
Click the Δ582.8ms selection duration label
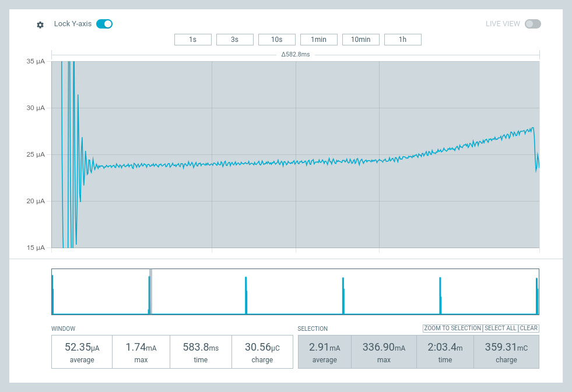pyautogui.click(x=295, y=55)
